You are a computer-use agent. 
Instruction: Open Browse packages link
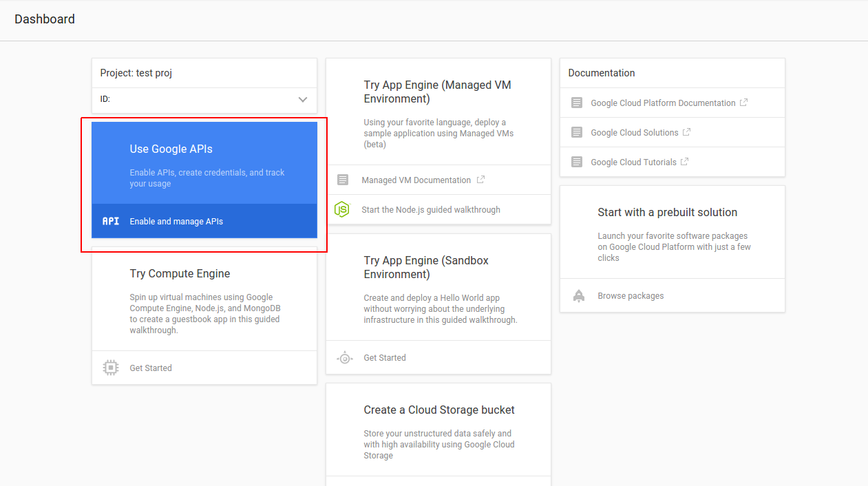tap(631, 296)
